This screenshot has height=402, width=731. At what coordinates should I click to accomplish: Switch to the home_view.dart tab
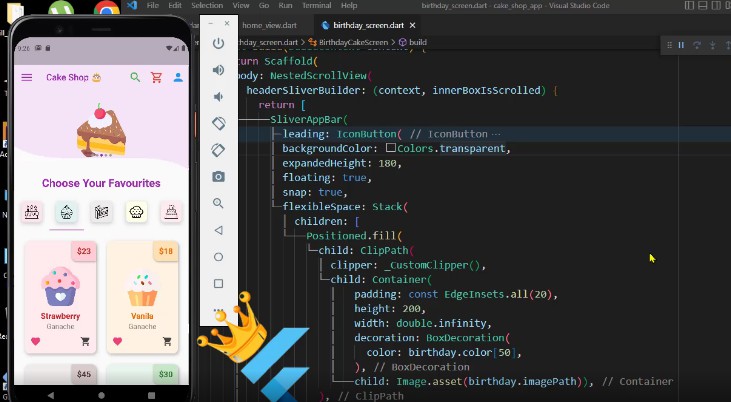269,25
